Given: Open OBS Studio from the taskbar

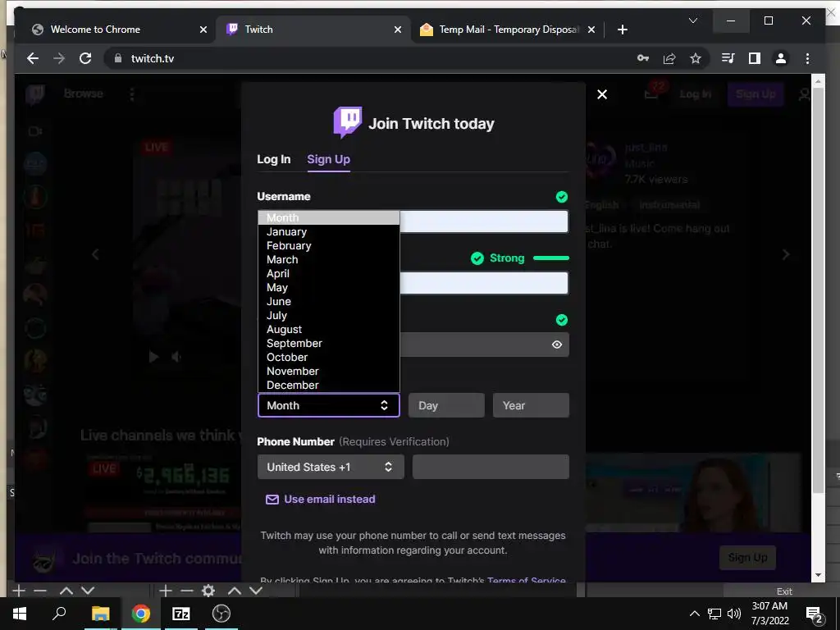Looking at the screenshot, I should tap(221, 614).
